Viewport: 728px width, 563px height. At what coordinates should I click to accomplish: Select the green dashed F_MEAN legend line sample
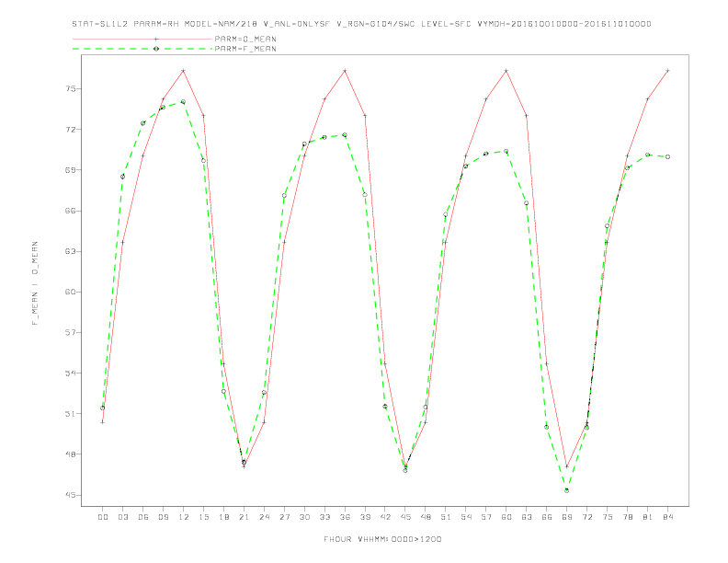[142, 49]
